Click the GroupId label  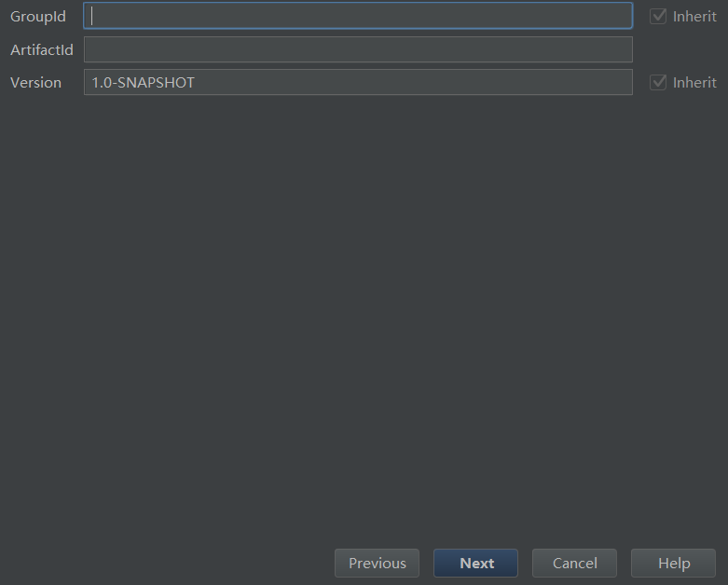pos(38,17)
